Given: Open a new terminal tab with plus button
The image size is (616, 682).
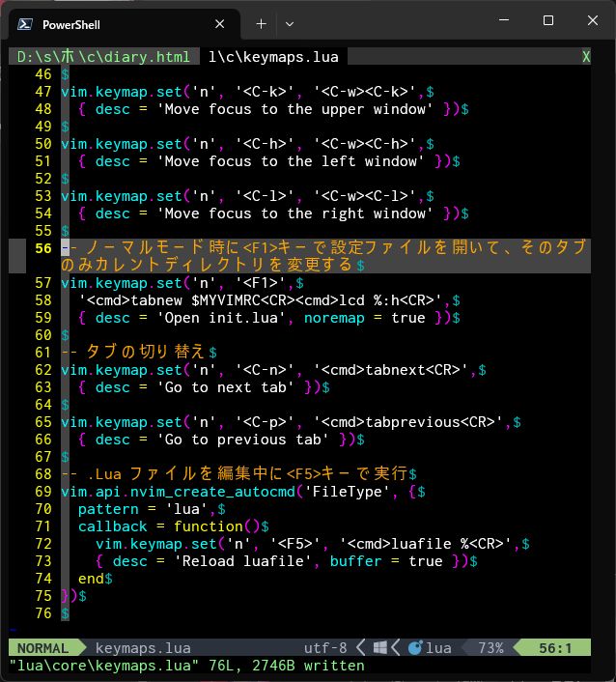Looking at the screenshot, I should [x=261, y=23].
